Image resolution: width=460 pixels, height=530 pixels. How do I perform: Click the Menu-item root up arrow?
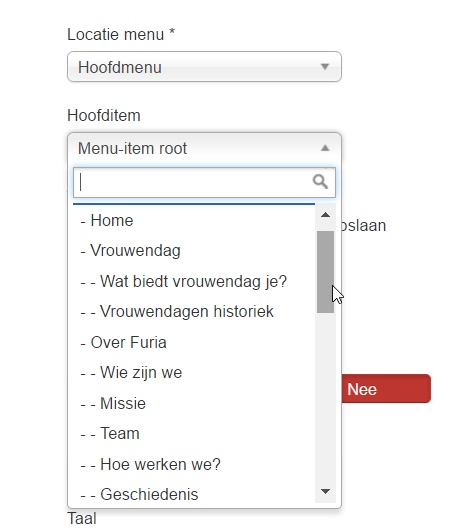tap(325, 148)
